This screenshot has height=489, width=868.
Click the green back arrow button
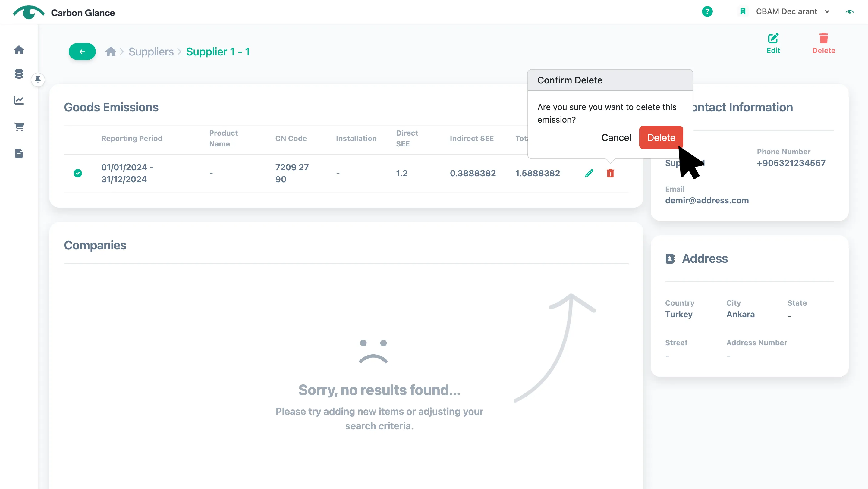pos(82,52)
